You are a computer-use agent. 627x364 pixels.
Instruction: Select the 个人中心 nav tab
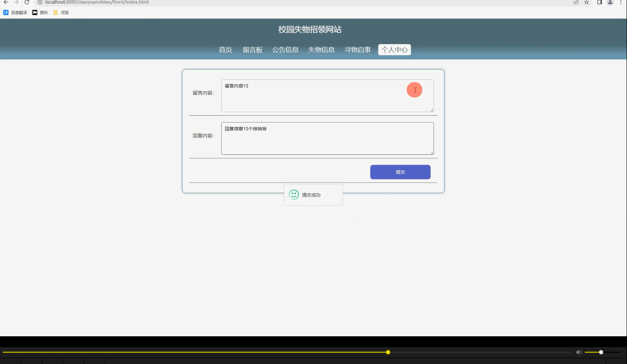[x=395, y=50]
